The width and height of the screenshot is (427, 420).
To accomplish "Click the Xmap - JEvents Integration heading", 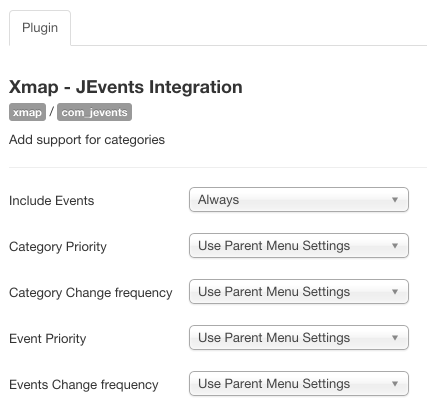I will [x=126, y=87].
